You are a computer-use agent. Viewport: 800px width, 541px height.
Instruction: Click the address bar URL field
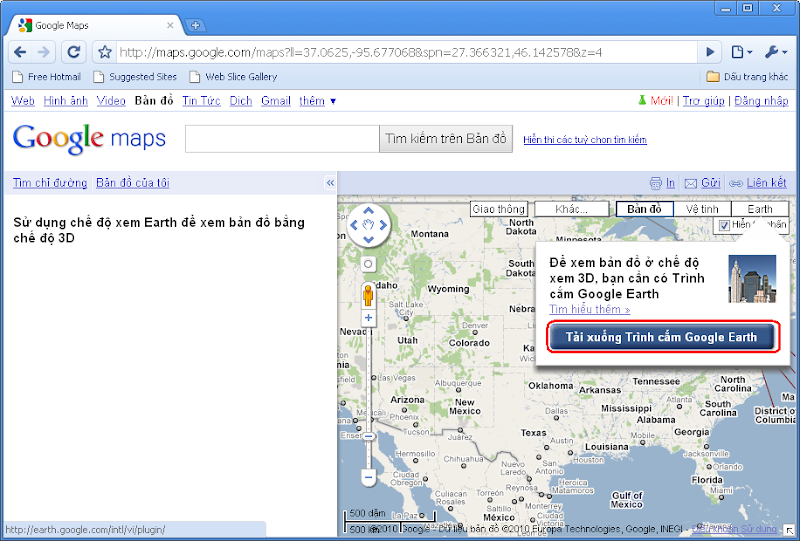407,52
